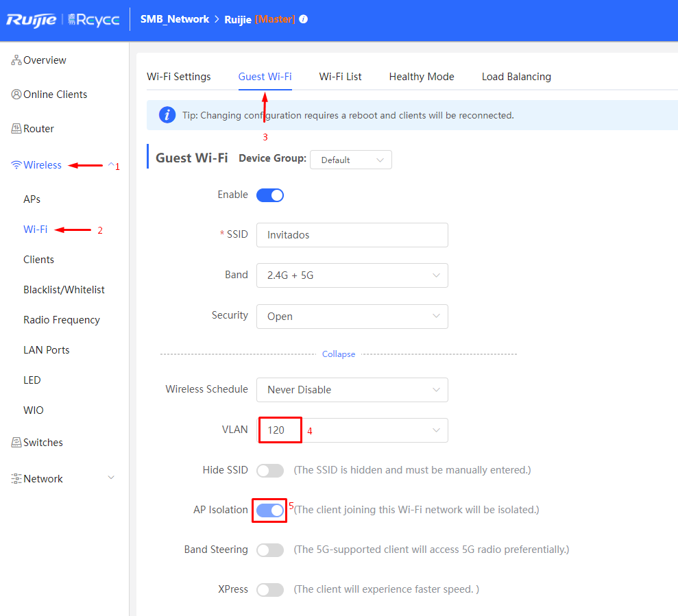Open the WIO submenu item

coord(34,410)
